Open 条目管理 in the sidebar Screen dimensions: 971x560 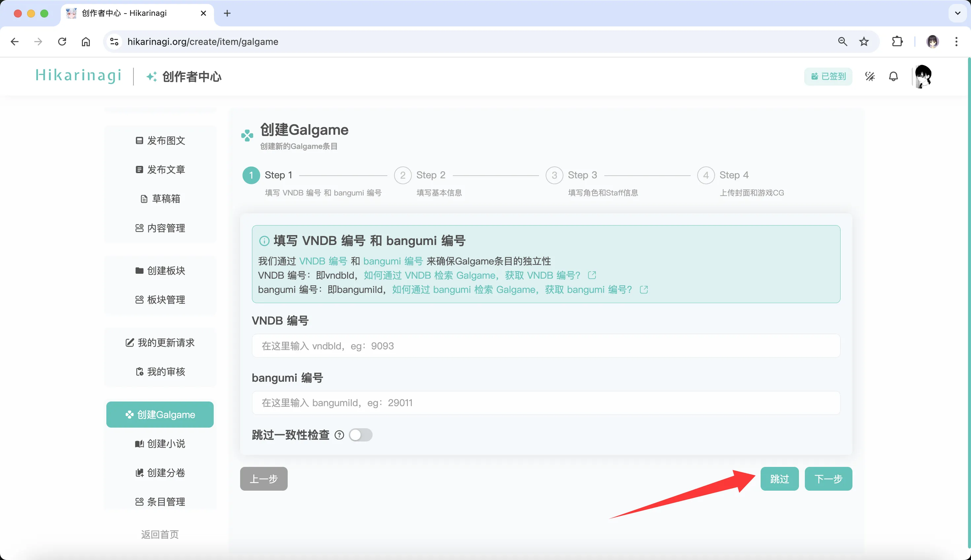click(x=160, y=502)
